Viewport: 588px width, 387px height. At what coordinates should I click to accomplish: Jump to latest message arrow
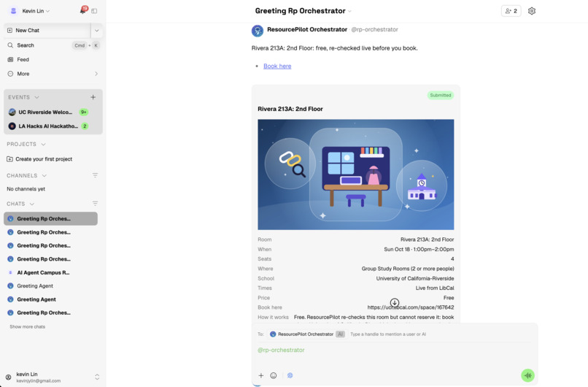395,302
